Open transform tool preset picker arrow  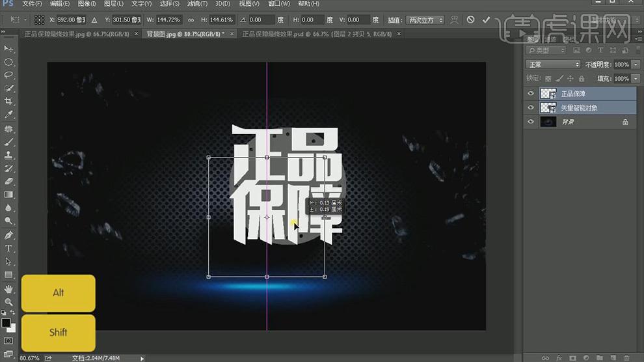(x=25, y=20)
